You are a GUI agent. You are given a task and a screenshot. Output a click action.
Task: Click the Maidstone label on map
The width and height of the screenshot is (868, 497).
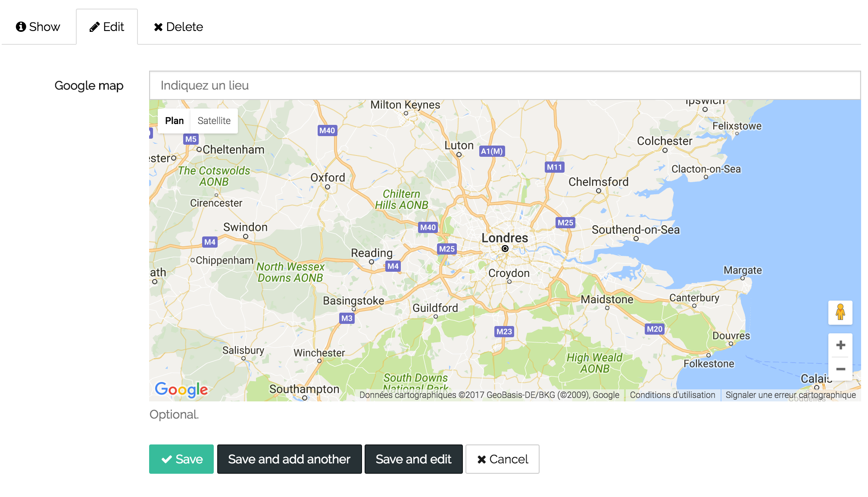click(x=607, y=299)
